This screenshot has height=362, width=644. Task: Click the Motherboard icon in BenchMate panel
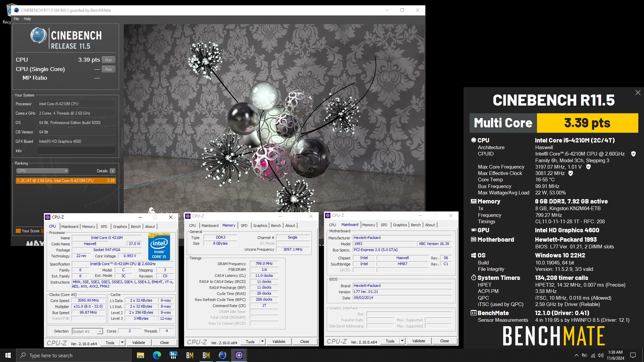[x=474, y=240]
